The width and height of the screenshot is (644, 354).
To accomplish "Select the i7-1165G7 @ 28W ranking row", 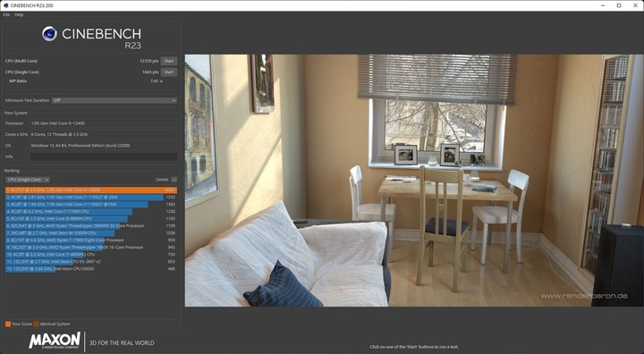I will (91, 198).
